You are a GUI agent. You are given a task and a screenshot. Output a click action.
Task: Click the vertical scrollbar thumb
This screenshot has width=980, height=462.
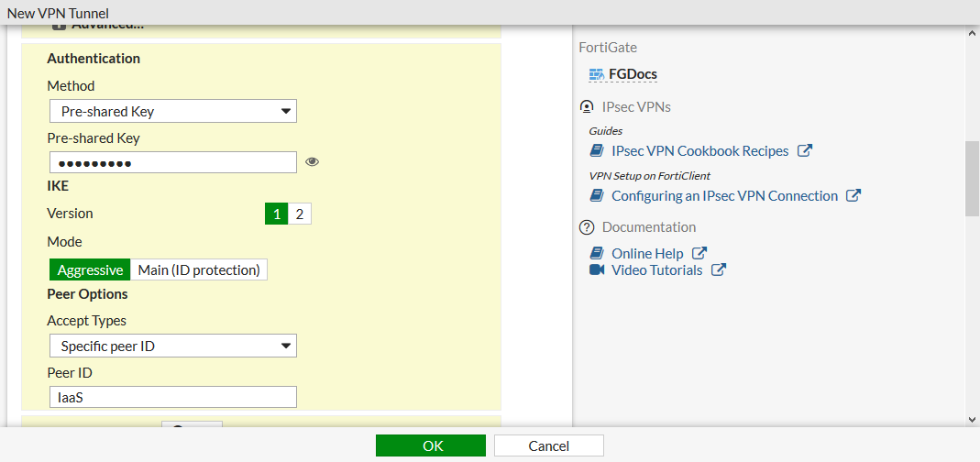[972, 179]
